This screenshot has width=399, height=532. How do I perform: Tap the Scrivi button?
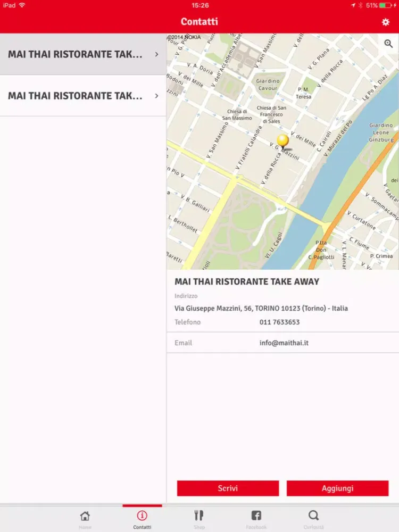pyautogui.click(x=228, y=488)
